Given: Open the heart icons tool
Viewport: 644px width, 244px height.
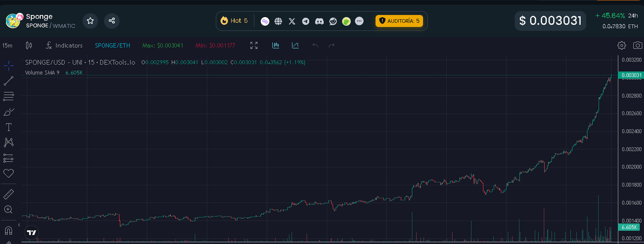Looking at the screenshot, I should click(9, 173).
